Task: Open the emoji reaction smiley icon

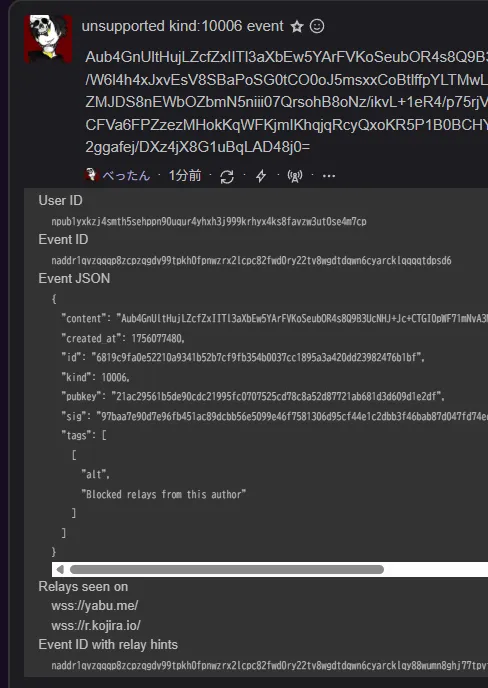Action: point(317,26)
